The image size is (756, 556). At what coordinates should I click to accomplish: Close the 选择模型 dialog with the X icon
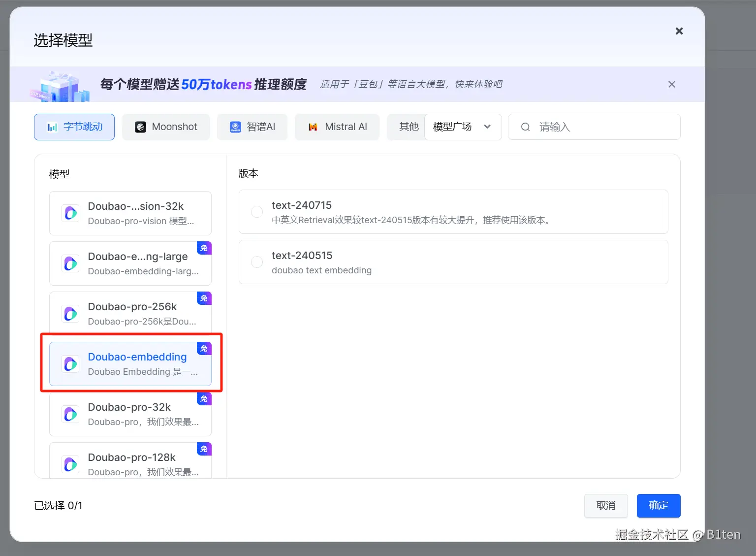679,31
